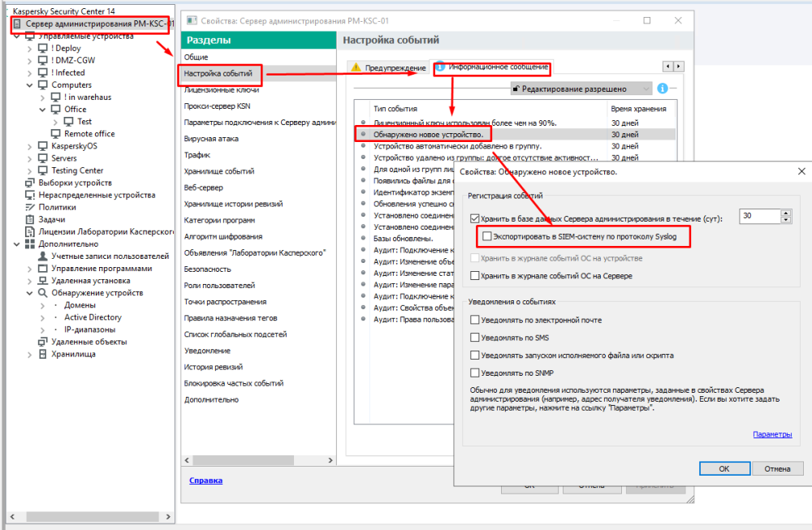Click the Политики icon in the tree

pos(30,207)
